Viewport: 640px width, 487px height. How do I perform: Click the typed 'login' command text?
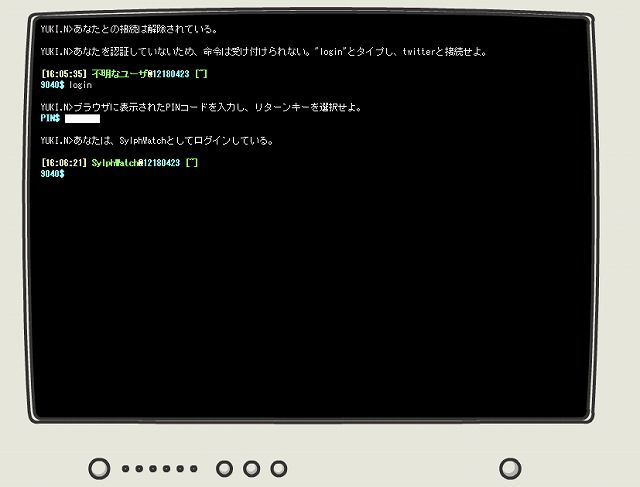(x=80, y=85)
